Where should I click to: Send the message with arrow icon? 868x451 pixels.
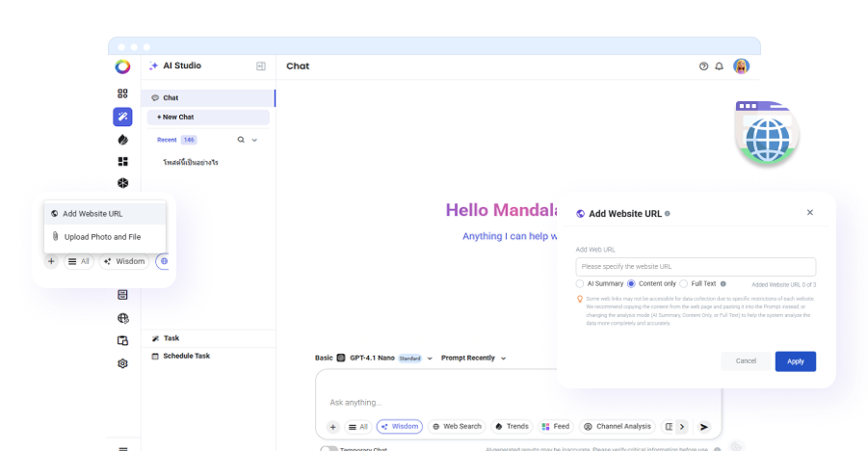click(703, 427)
